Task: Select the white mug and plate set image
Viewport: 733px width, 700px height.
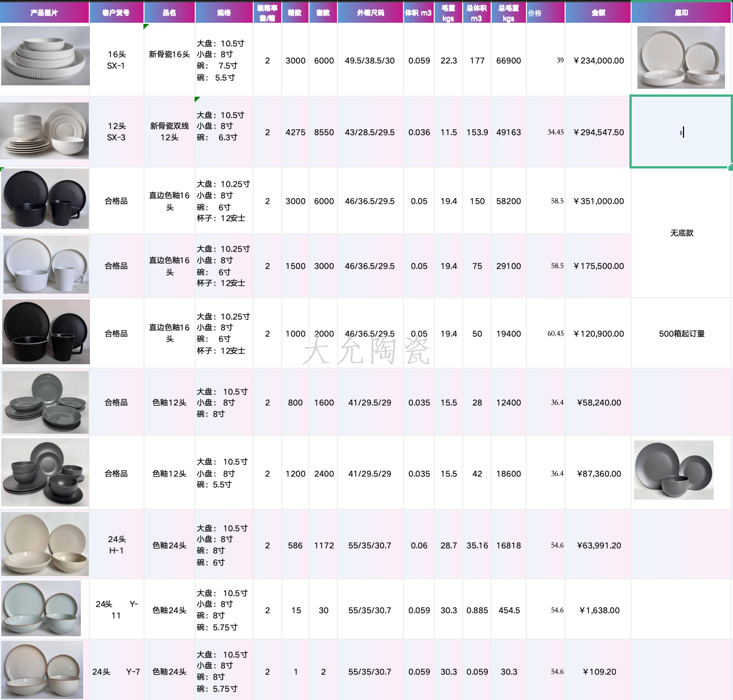Action: click(46, 265)
